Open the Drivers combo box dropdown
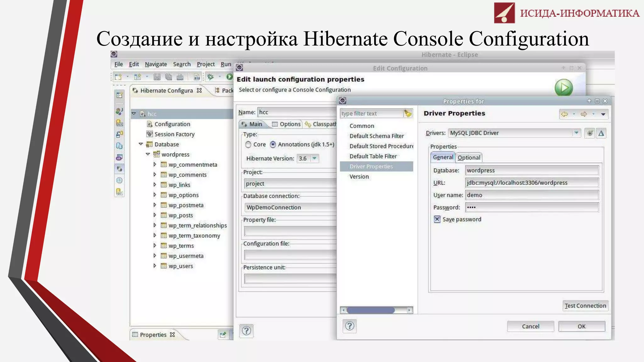 click(576, 133)
